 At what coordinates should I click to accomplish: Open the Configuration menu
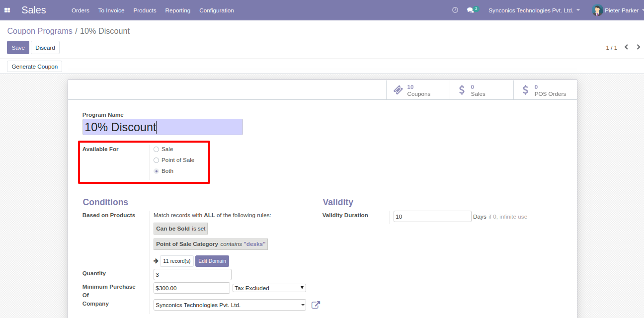[x=216, y=10]
